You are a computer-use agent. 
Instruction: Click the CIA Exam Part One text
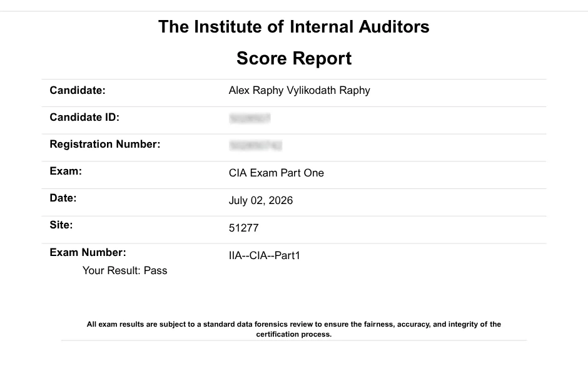click(x=276, y=173)
